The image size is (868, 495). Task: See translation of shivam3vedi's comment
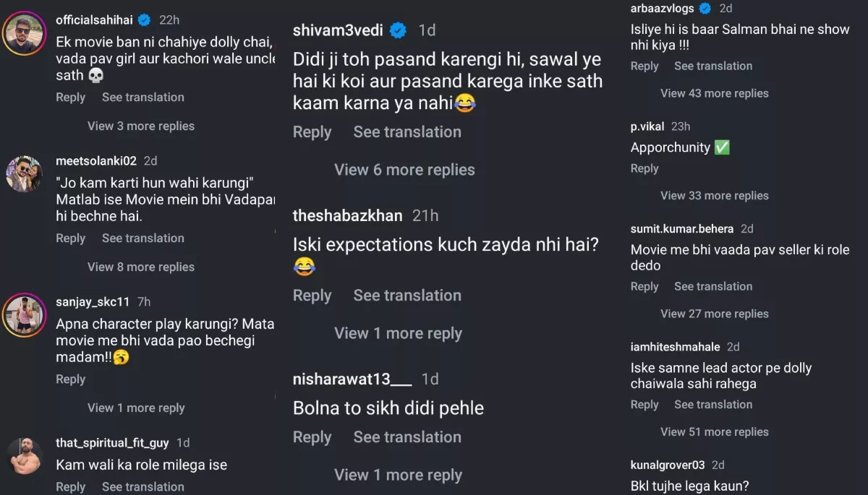coord(407,132)
